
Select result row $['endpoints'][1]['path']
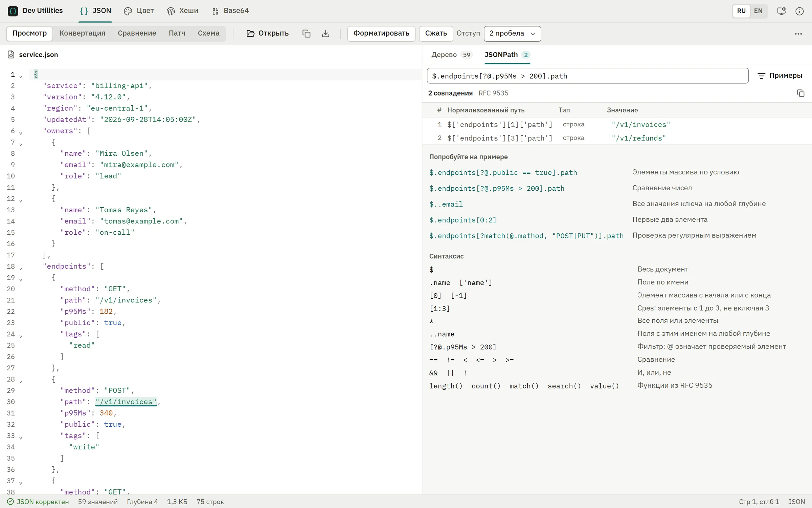tap(617, 125)
